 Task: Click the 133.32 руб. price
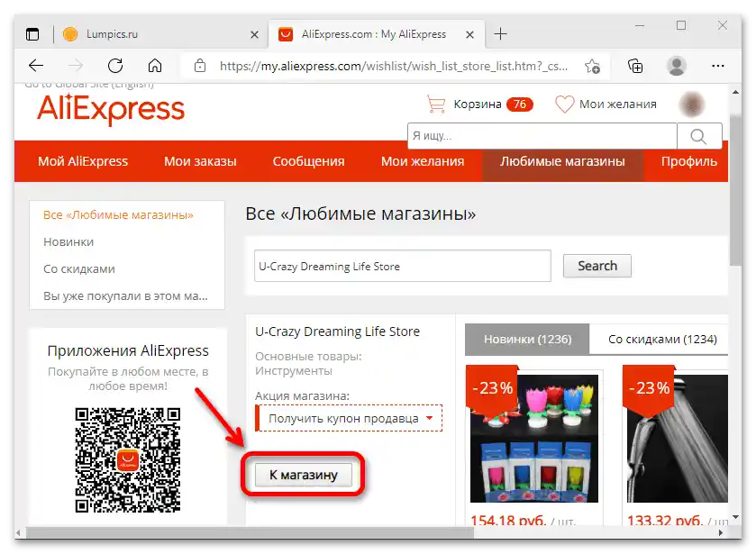[665, 521]
